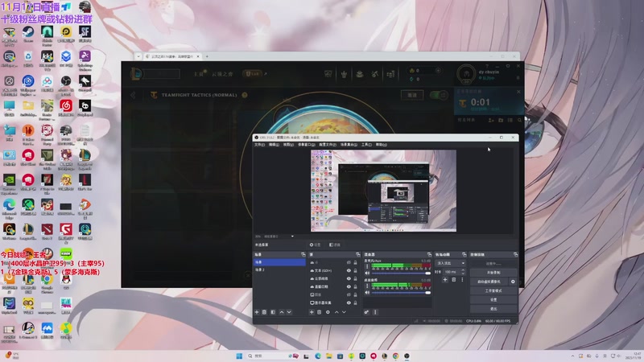The height and width of the screenshot is (362, 644).
Task: Open the transition three-dot options menu
Action: (462, 279)
